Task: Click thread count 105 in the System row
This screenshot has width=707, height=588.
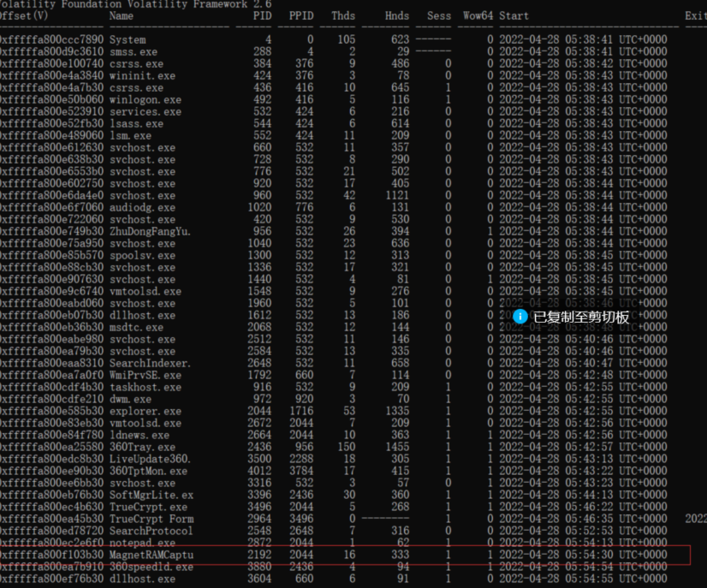Action: [347, 39]
